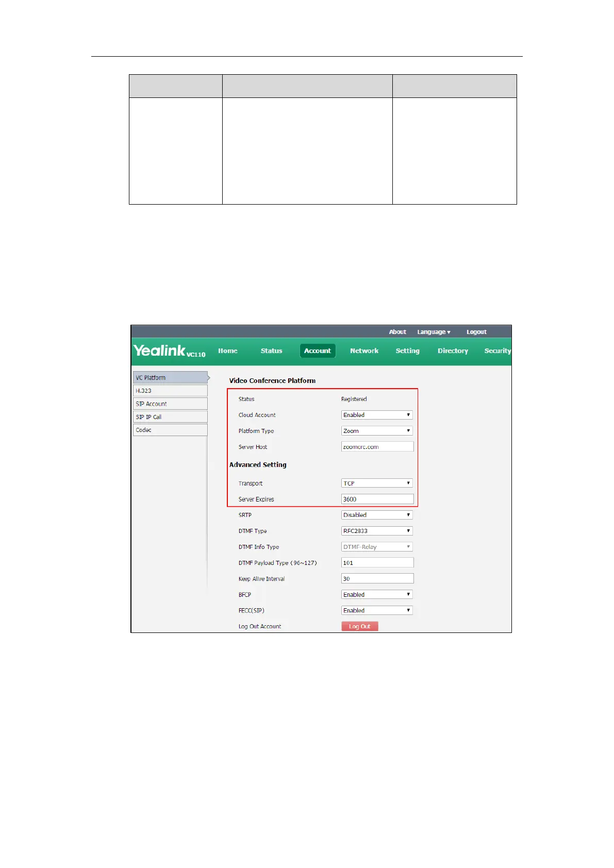This screenshot has height=868, width=614.
Task: Open the Security tab
Action: coord(497,351)
